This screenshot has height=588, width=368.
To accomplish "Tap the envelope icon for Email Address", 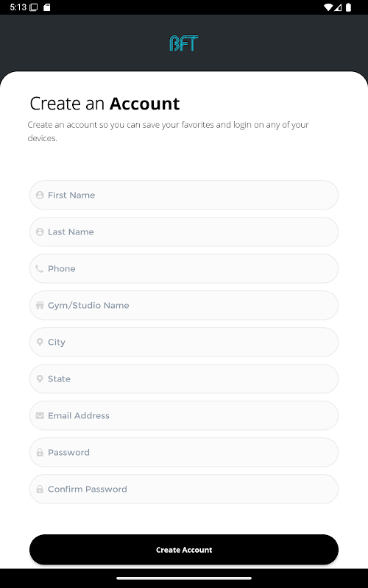I will pos(40,415).
